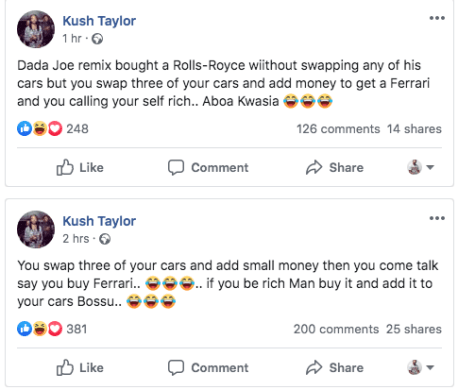Like the 'swap three of your cars' 2 hrs post

coord(80,367)
